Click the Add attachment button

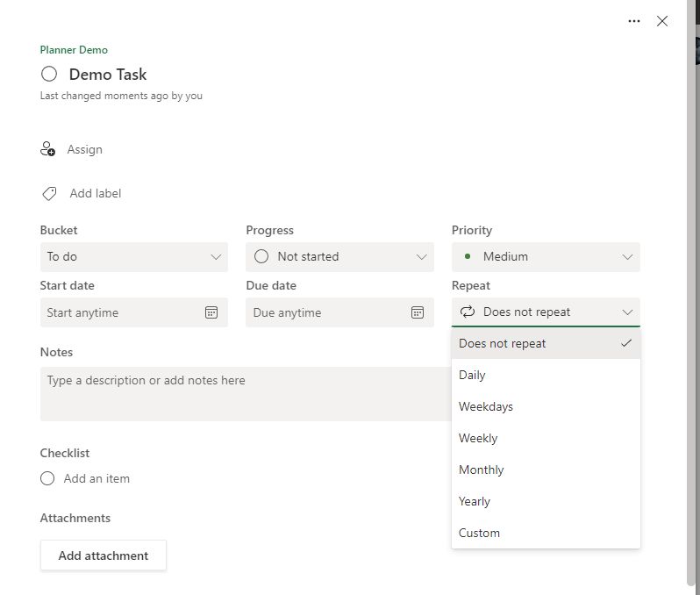tap(103, 556)
